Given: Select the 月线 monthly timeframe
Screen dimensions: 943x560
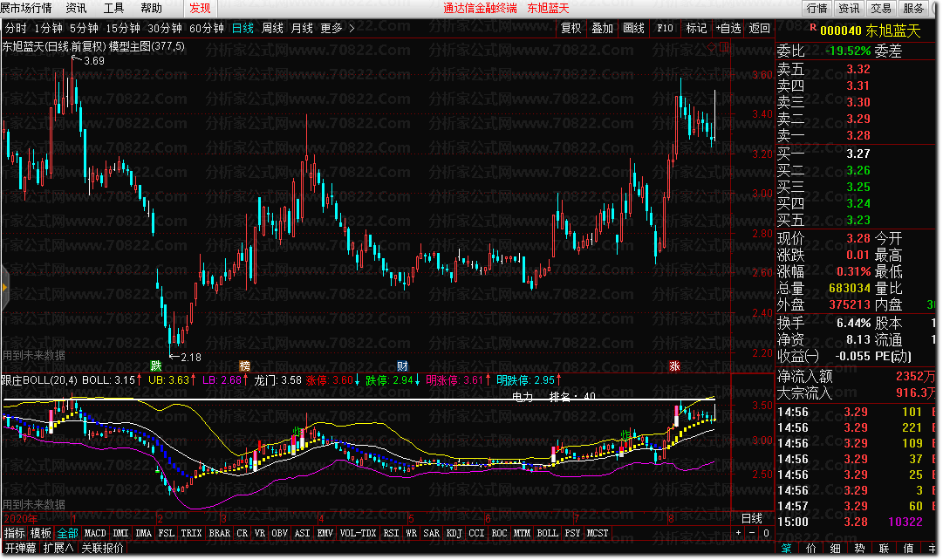Looking at the screenshot, I should coord(302,28).
